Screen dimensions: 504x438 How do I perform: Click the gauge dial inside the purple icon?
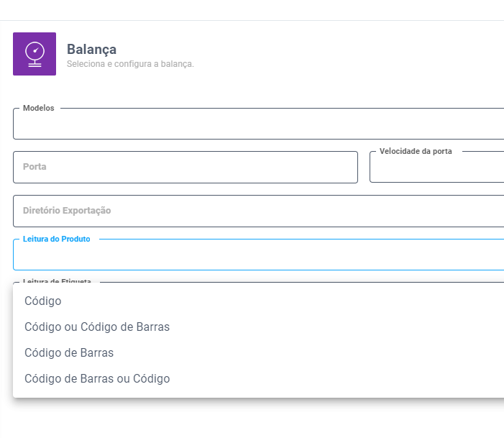point(35,50)
